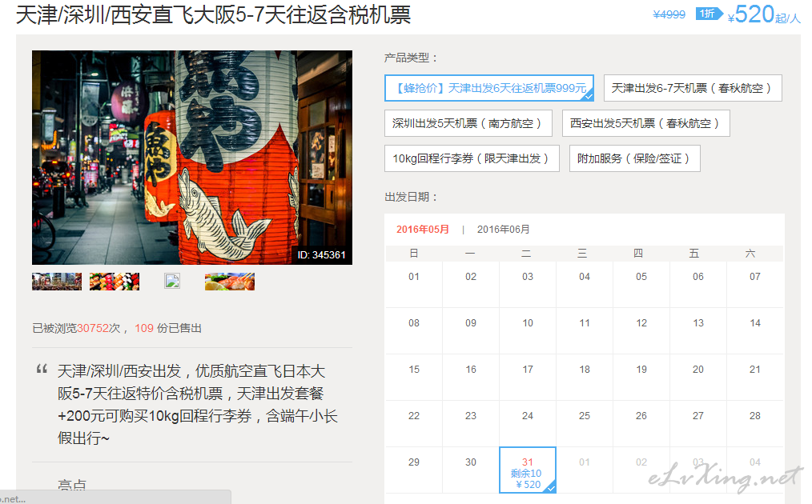This screenshot has width=812, height=504.
Task: Switch calendar to 2016年06月 tab
Action: [x=503, y=230]
